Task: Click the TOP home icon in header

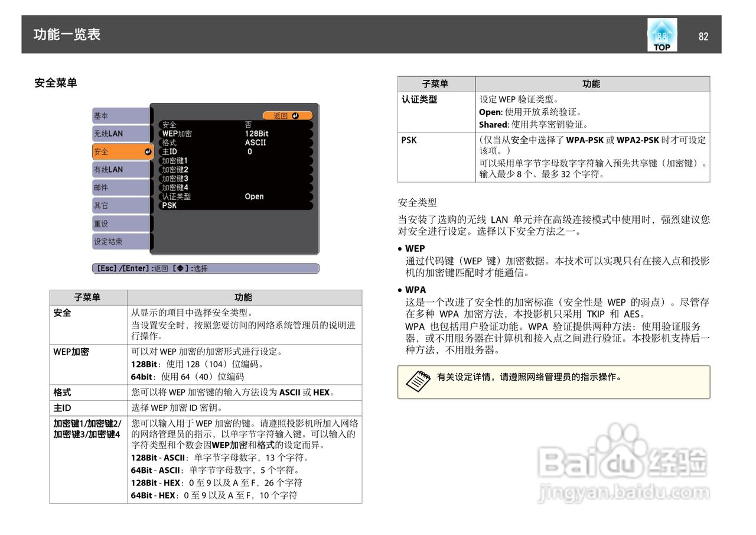Action: (x=662, y=35)
